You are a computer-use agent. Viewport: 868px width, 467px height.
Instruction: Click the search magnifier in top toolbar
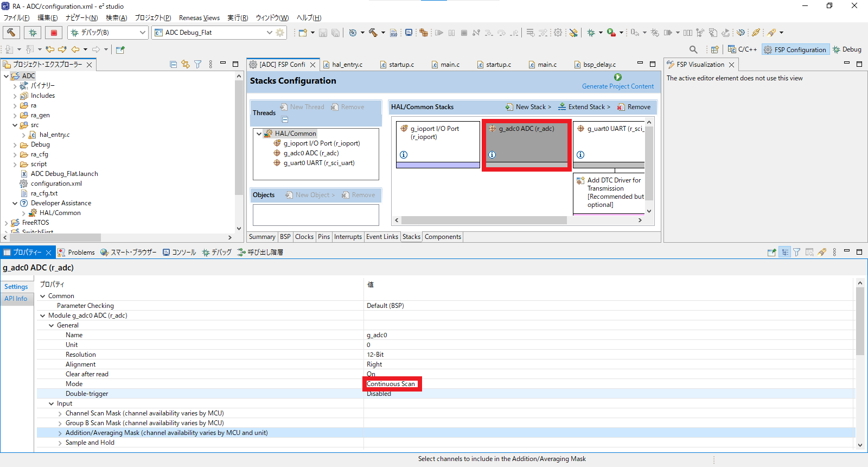click(693, 49)
